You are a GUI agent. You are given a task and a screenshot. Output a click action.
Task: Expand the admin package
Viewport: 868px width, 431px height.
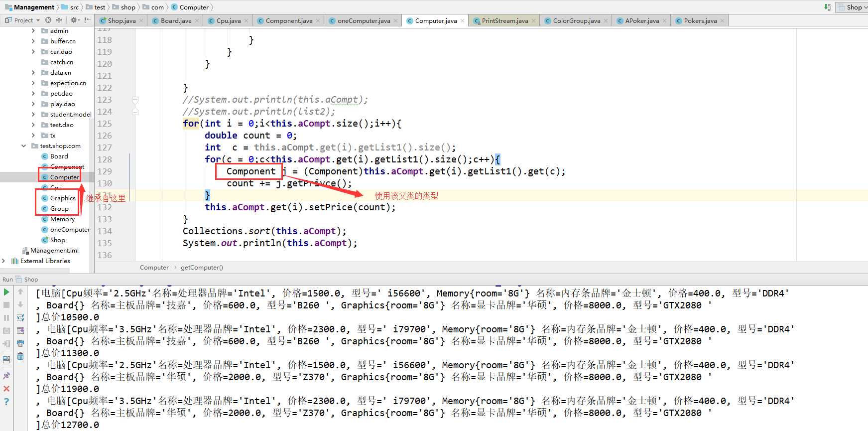coord(33,30)
